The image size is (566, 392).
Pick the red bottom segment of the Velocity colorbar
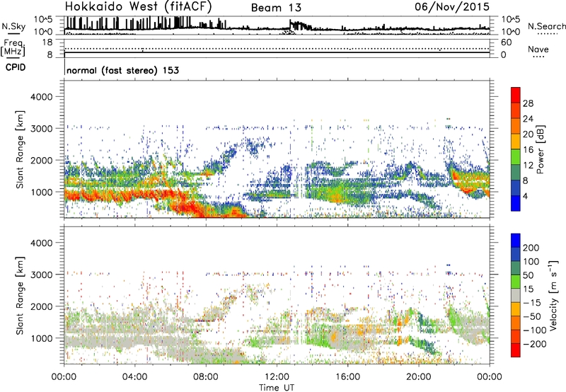tap(516, 350)
